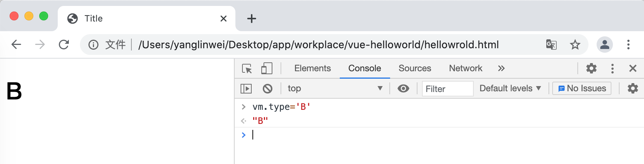Open the user profile avatar
The width and height of the screenshot is (644, 164).
tap(604, 45)
